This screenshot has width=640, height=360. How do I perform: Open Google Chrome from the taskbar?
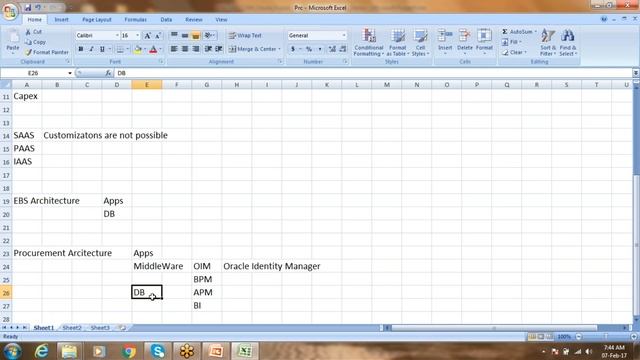click(128, 351)
